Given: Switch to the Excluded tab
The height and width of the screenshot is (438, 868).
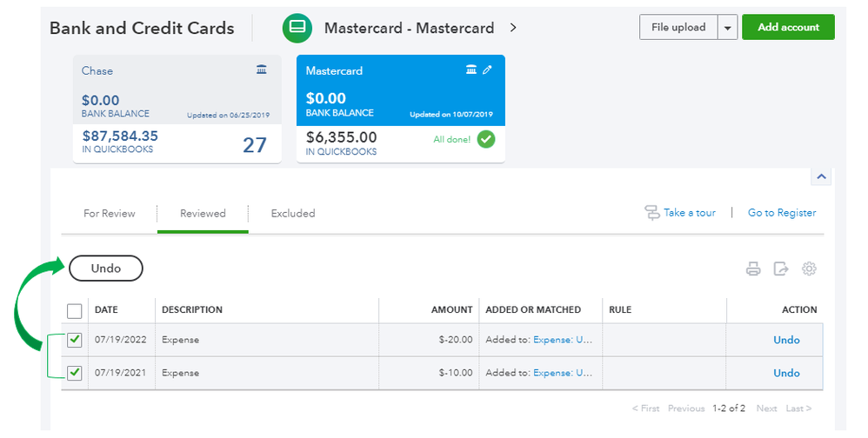Looking at the screenshot, I should tap(293, 214).
